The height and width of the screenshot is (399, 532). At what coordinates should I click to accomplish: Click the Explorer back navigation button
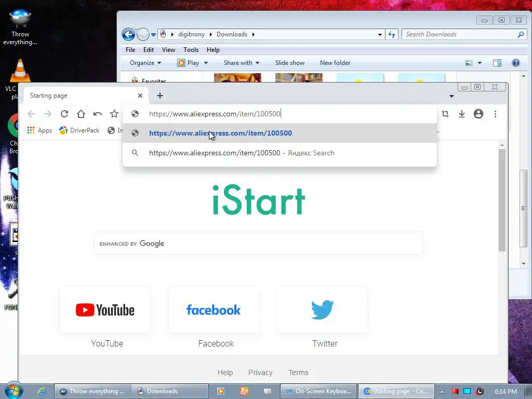pyautogui.click(x=129, y=34)
